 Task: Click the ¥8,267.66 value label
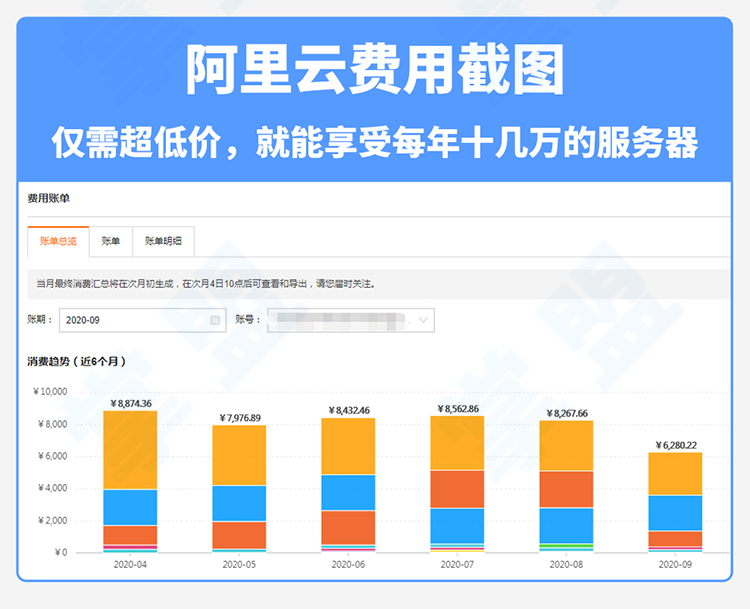(x=567, y=413)
